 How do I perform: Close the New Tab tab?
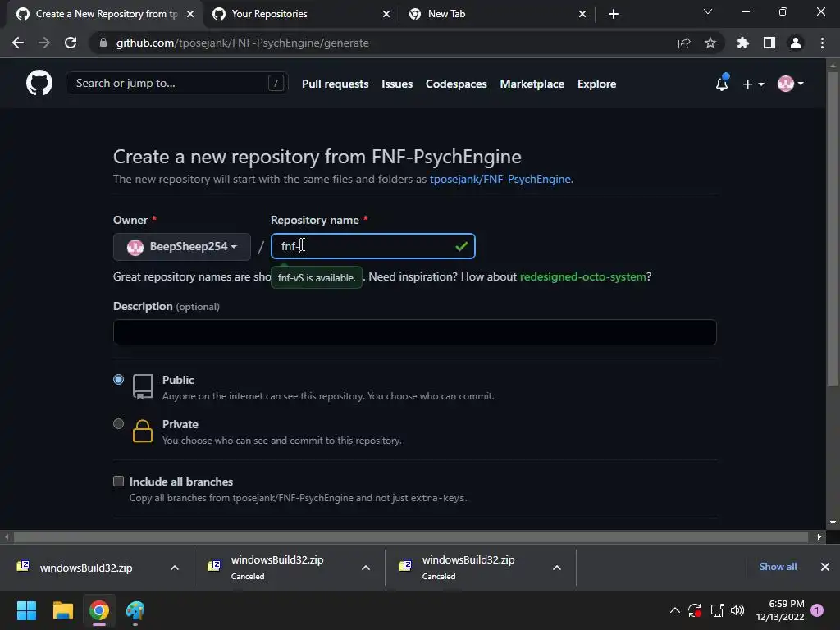point(582,14)
